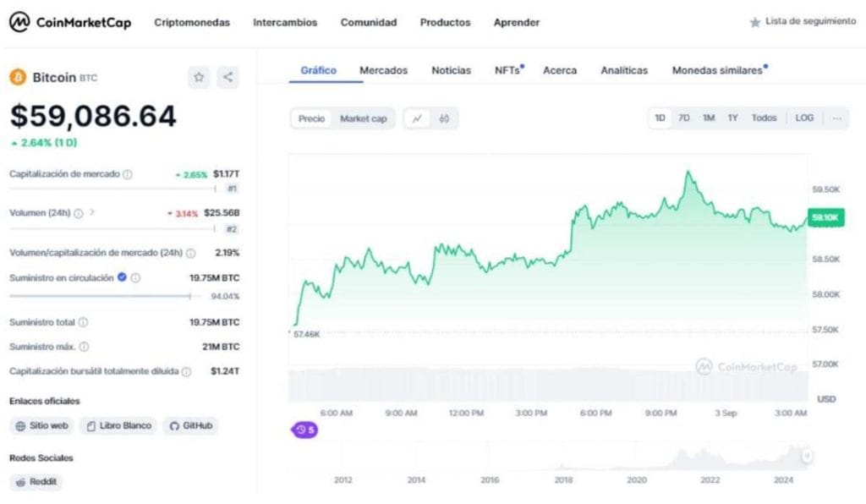Viewport: 866px width, 504px height.
Task: Info icon beside Volumen/capitalización de mercado
Action: 190,254
